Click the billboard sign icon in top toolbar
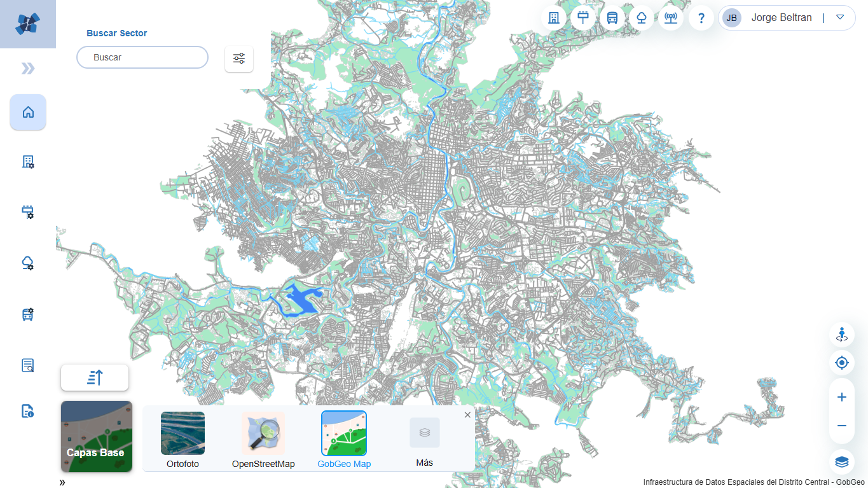Screen dimensions: 868x488 (583, 18)
